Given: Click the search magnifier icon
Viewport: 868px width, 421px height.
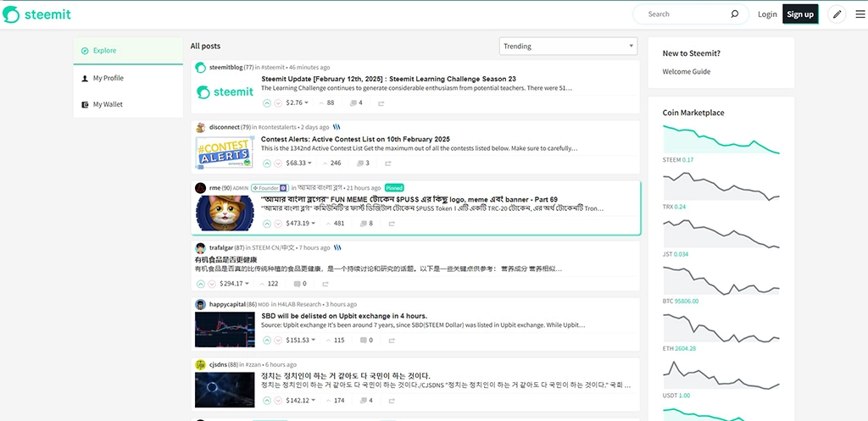Looking at the screenshot, I should point(734,14).
